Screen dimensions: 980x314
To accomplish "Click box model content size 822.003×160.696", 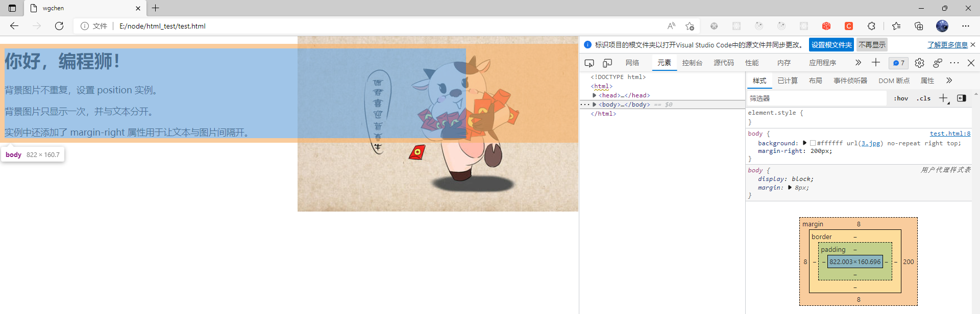I will 855,261.
